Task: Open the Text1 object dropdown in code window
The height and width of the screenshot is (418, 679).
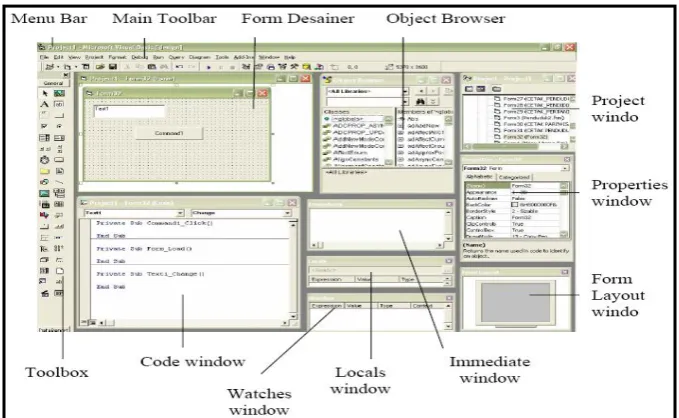Action: pyautogui.click(x=181, y=213)
